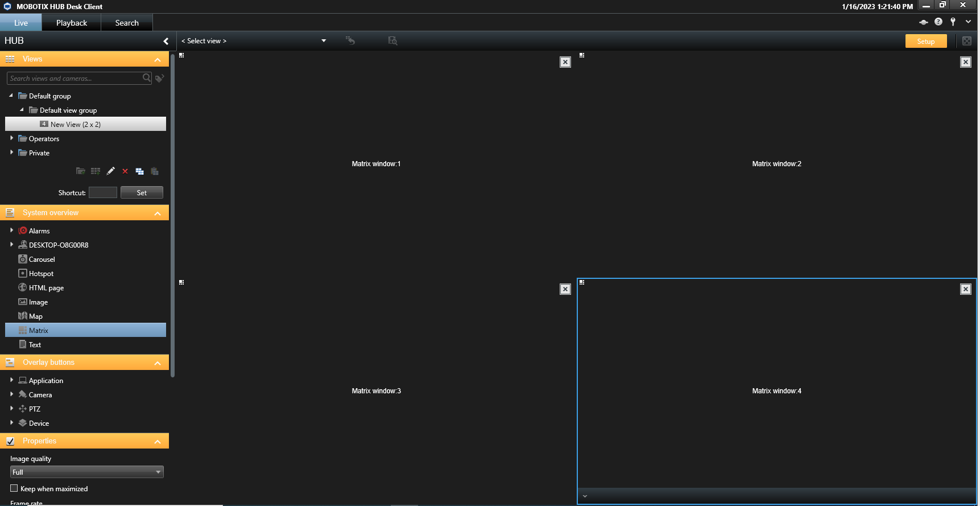Click the status indicator icon near help
Viewport: 980px width, 506px height.
924,22
